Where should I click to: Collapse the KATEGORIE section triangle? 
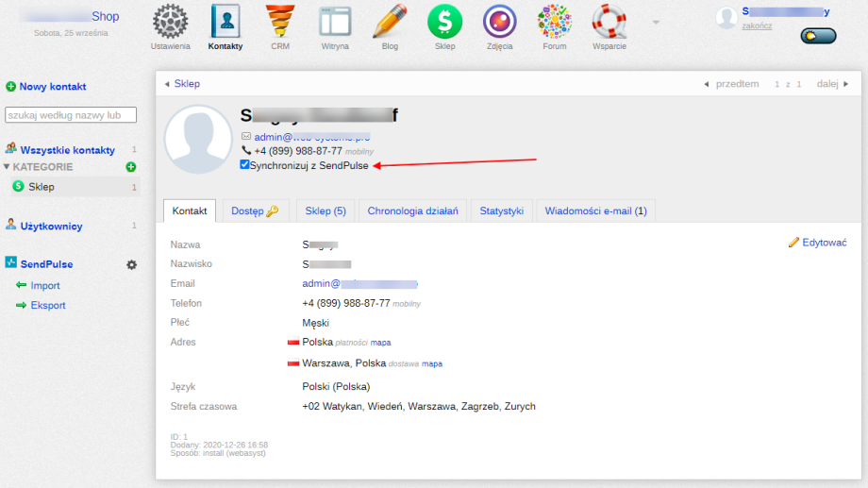coord(7,167)
